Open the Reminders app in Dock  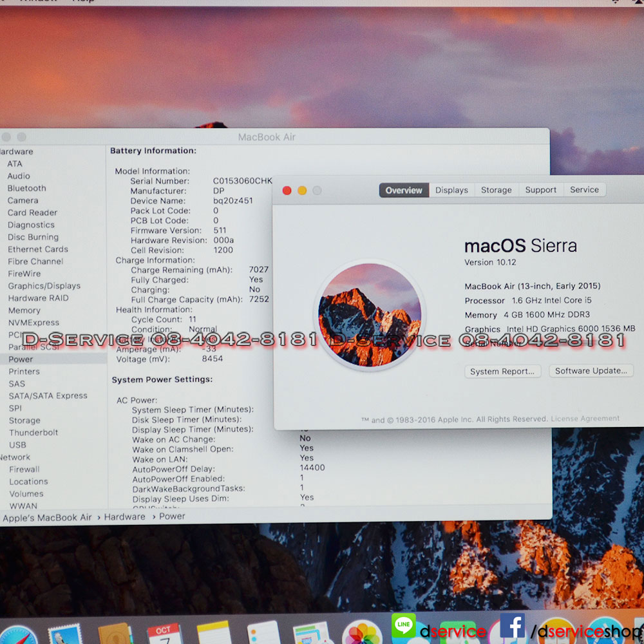[x=263, y=632]
